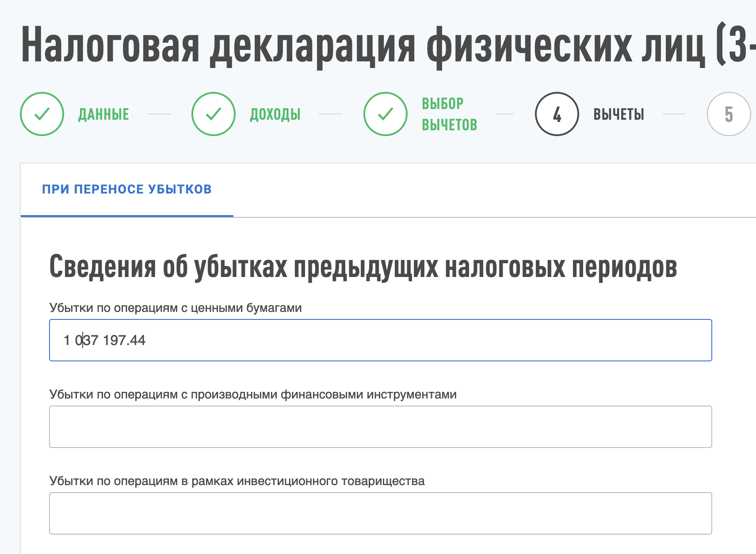Click the step 5 circle

pos(729,114)
